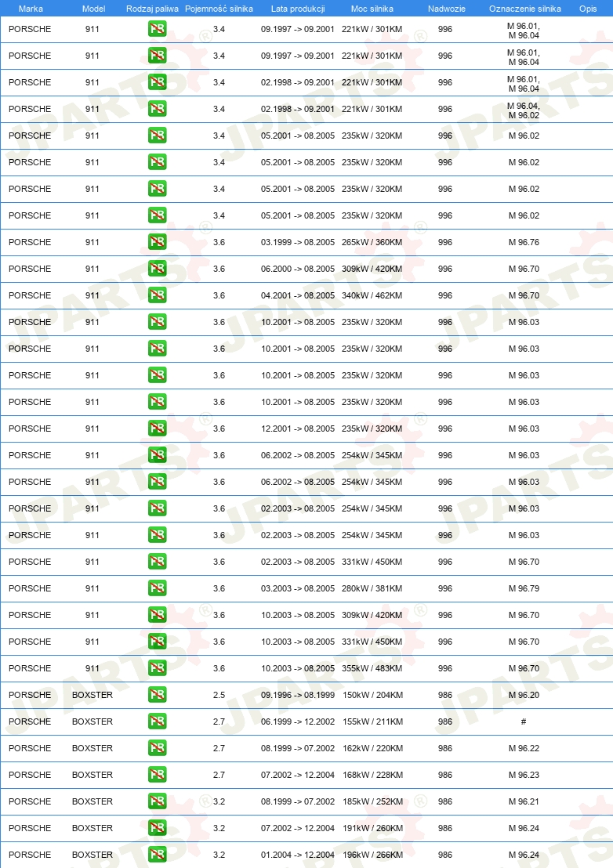The width and height of the screenshot is (613, 868).
Task: Click the fuel icon in the 340kW / 462KM row
Action: coord(158,295)
